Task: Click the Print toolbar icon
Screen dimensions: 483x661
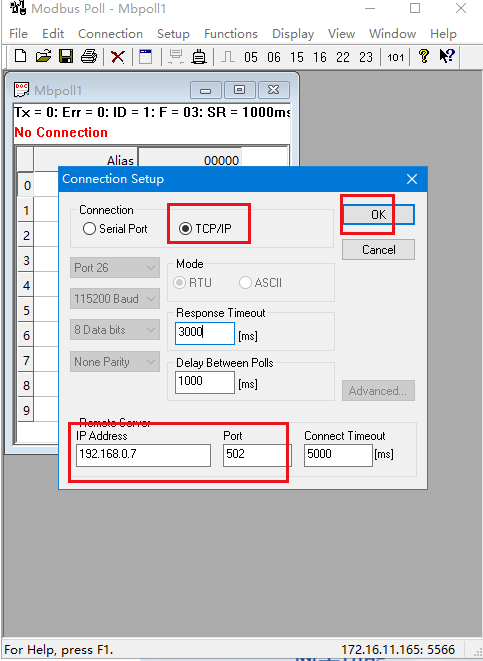Action: [x=89, y=56]
